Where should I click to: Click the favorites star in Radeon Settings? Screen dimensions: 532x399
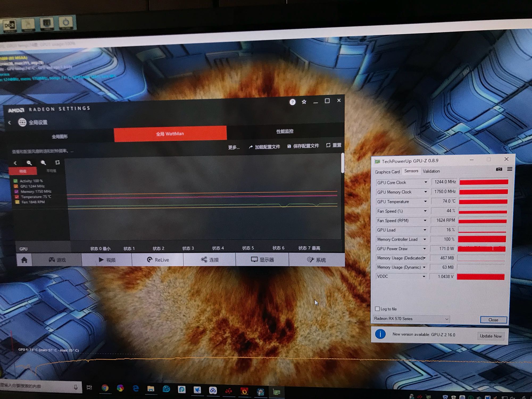pyautogui.click(x=304, y=102)
